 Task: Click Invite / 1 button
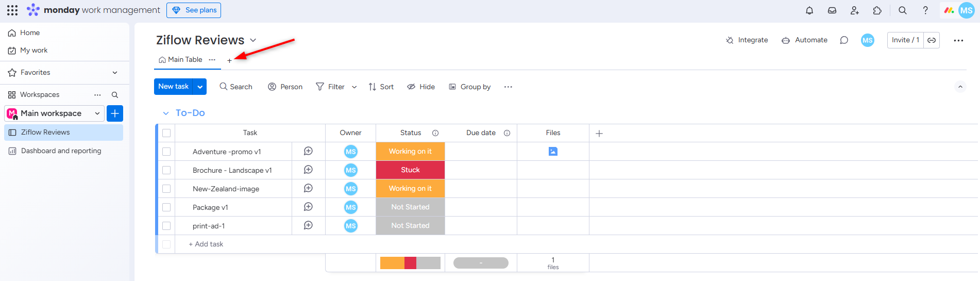tap(905, 40)
